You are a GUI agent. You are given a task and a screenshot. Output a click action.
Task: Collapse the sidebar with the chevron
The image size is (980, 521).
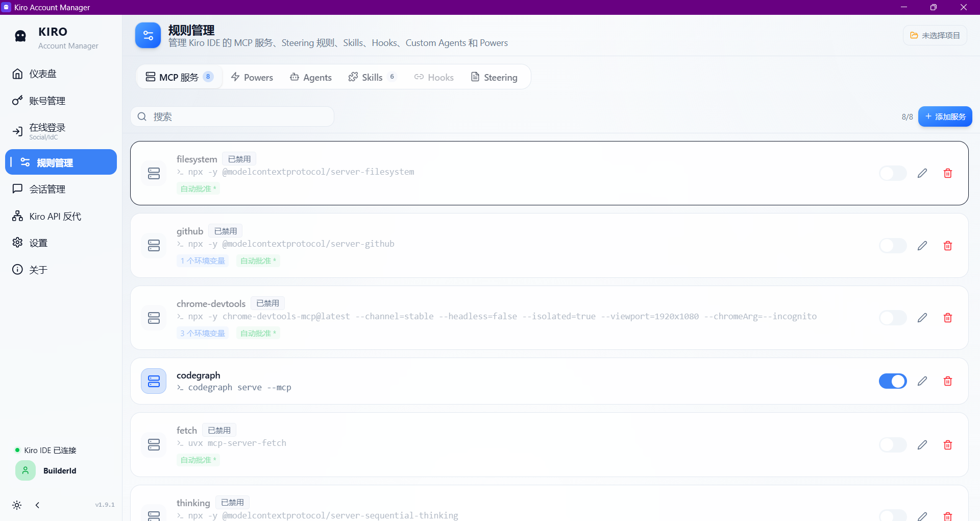tap(37, 505)
